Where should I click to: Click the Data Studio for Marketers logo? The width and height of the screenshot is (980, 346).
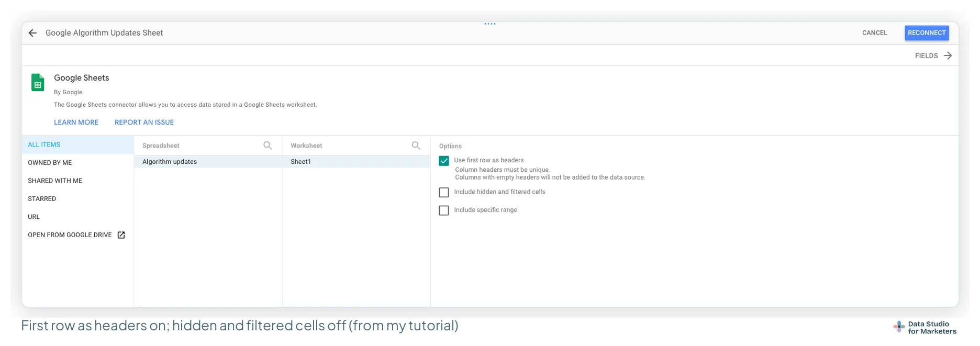click(925, 328)
